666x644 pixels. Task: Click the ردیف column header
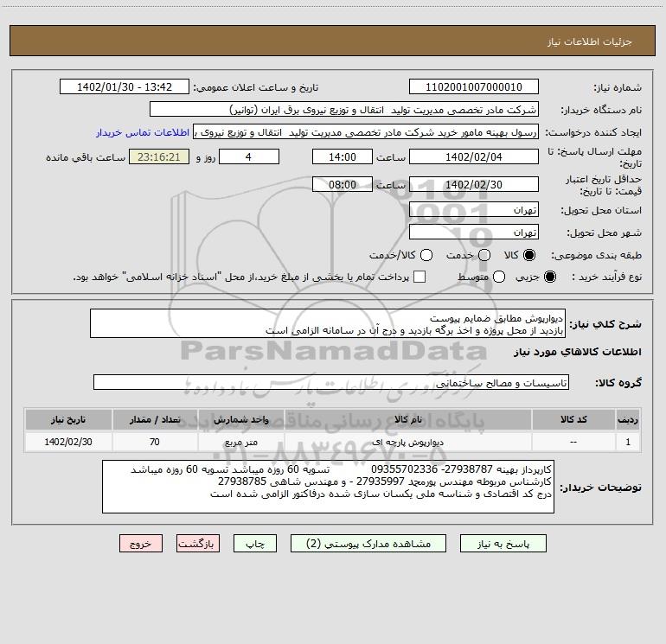pos(628,419)
